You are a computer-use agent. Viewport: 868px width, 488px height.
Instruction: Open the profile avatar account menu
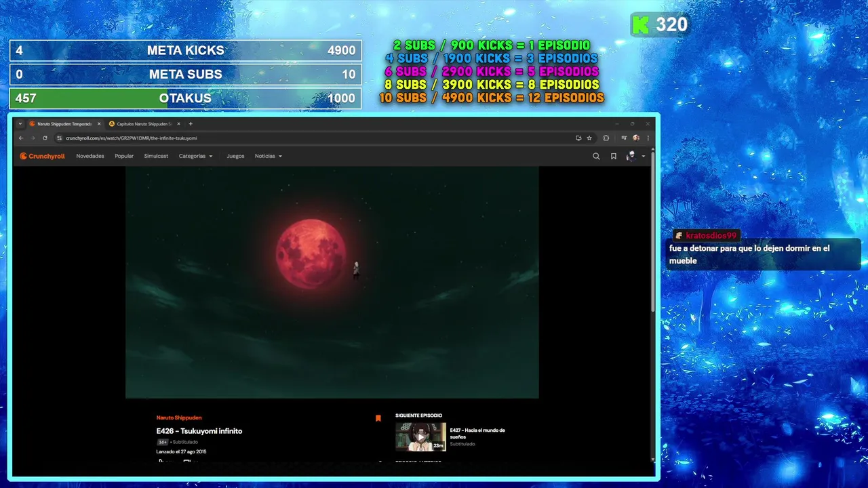click(x=631, y=156)
